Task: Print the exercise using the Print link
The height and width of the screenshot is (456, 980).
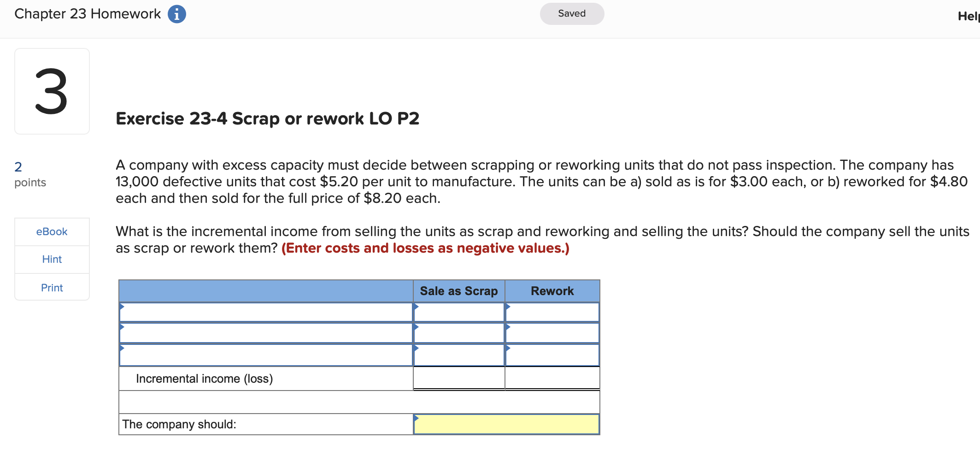Action: tap(51, 287)
